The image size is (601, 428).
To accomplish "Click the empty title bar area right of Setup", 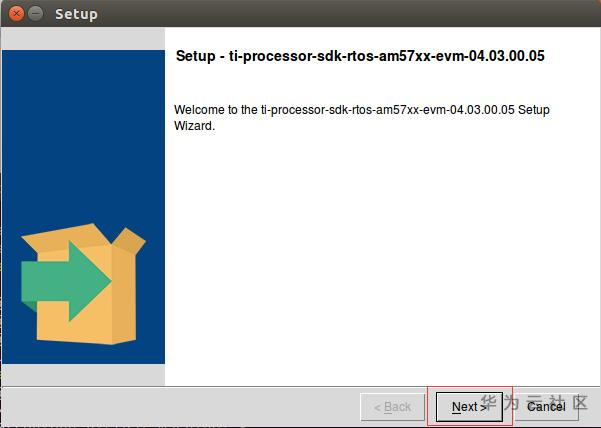I will coord(345,14).
